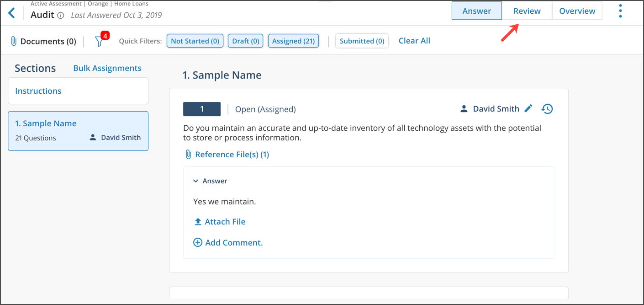
Task: Click the person icon beside David Smith in question card
Action: tap(464, 109)
